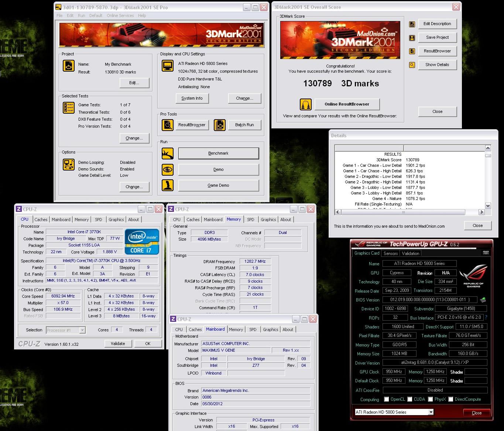Click the Online ResultBrowser podium icon
This screenshot has height=431, width=504.
pos(306,104)
